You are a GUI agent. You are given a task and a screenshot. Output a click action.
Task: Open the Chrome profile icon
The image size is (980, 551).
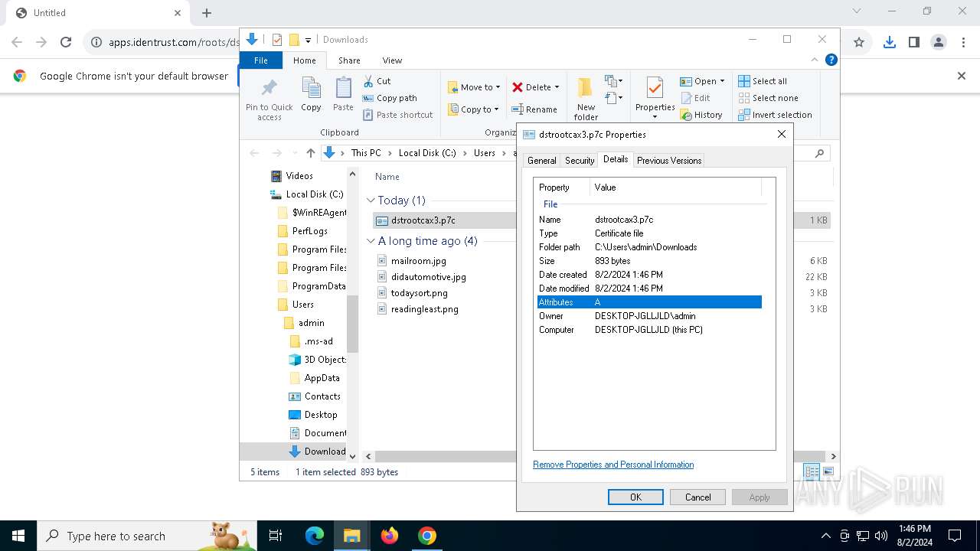click(939, 43)
